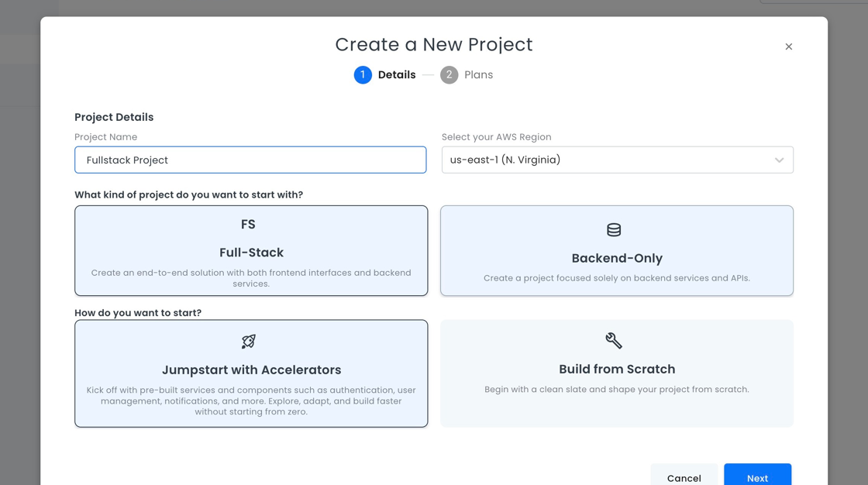The image size is (868, 485).
Task: Choose the Backend-Only project type title
Action: point(617,258)
